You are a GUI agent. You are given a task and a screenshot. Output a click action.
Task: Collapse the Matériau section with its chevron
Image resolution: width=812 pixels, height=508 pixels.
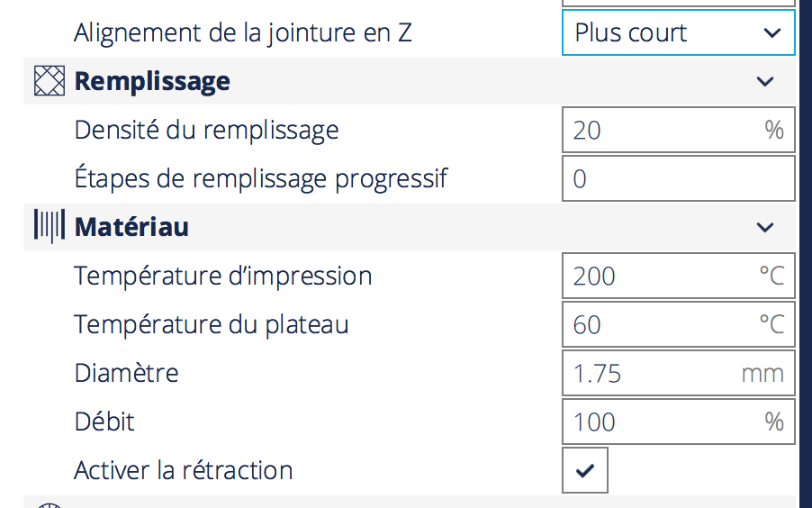(x=765, y=227)
